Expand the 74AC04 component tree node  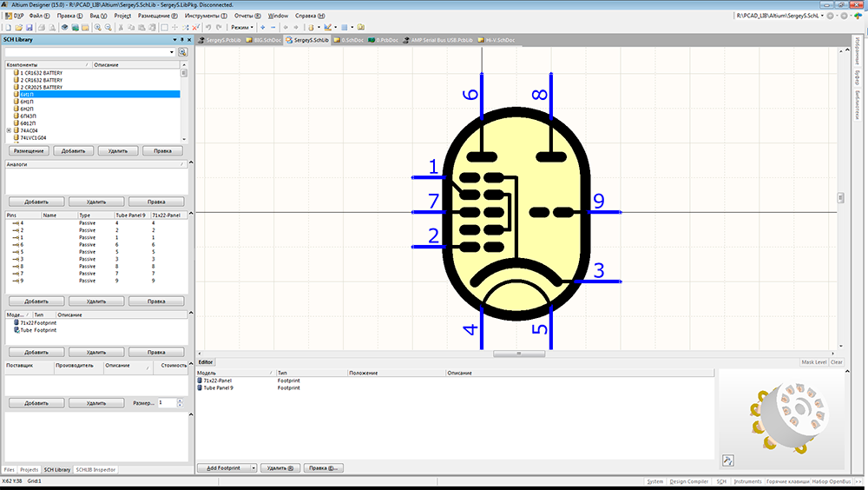9,130
